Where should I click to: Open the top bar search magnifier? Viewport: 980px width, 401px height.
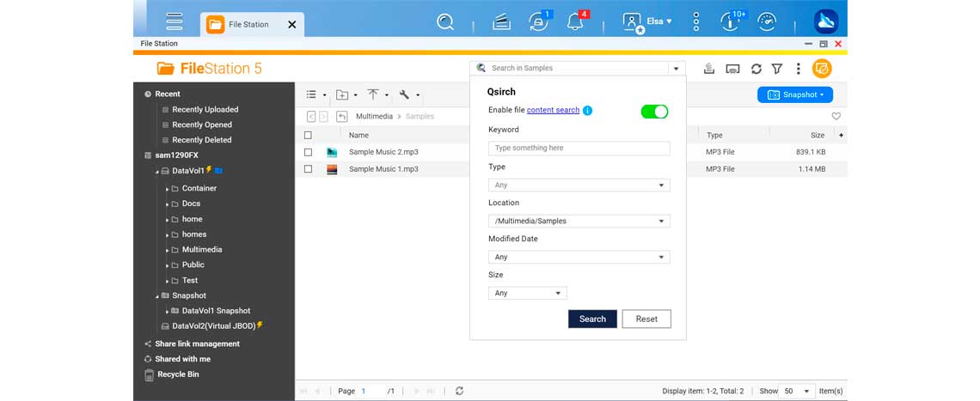[x=445, y=22]
